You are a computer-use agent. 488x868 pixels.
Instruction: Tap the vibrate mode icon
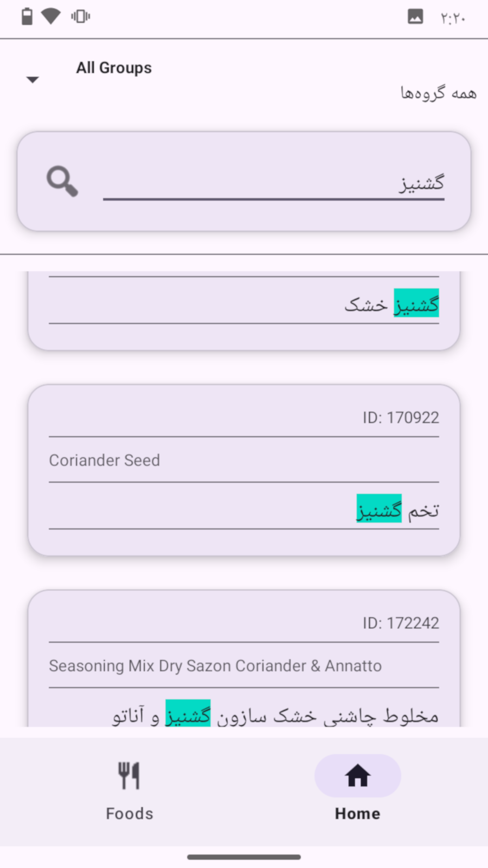[80, 17]
